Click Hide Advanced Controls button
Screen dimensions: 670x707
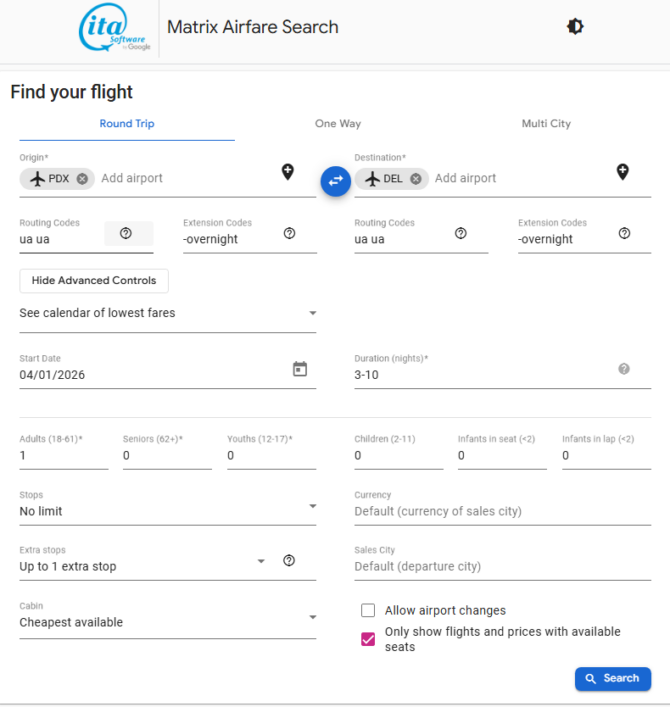(94, 281)
